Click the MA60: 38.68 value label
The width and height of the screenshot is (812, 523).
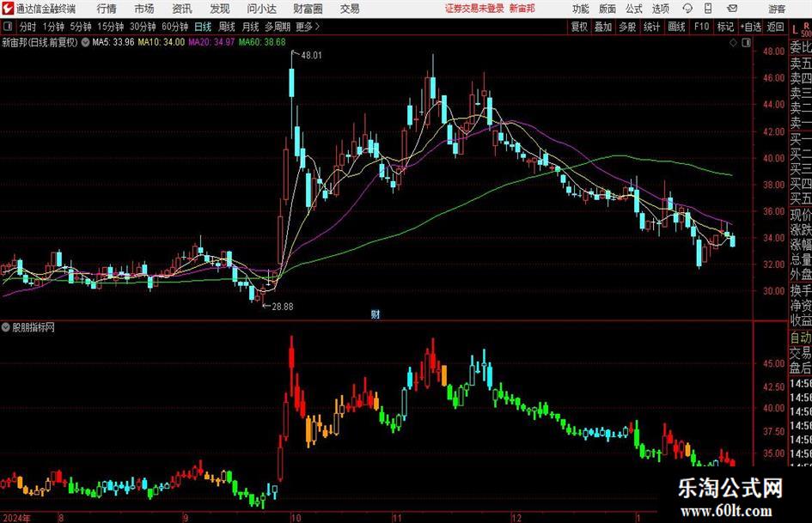262,42
